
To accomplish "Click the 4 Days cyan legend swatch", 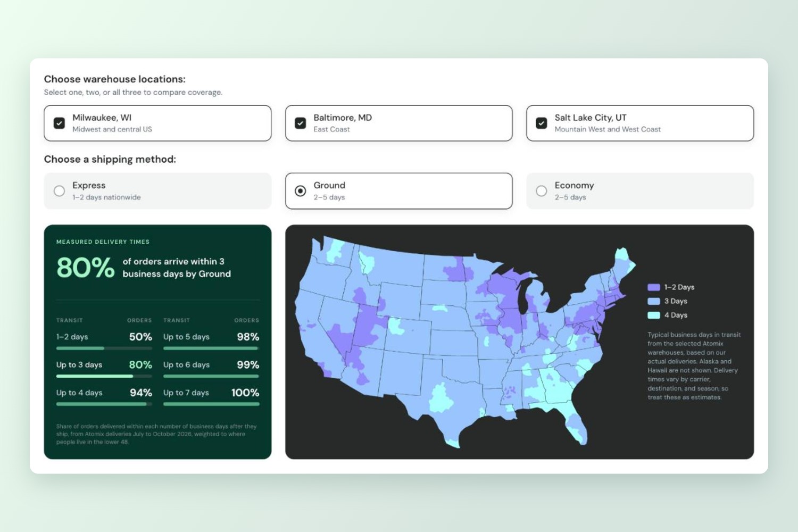I will [x=654, y=315].
